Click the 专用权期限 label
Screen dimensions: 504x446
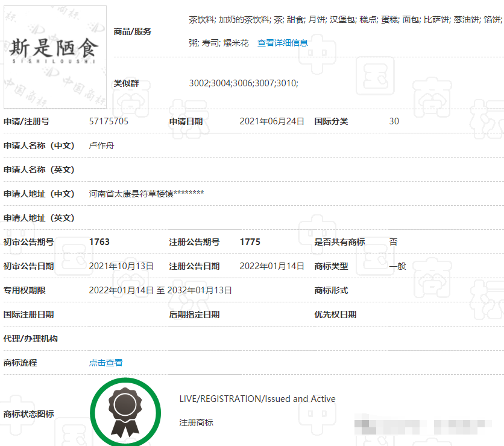[x=25, y=290]
